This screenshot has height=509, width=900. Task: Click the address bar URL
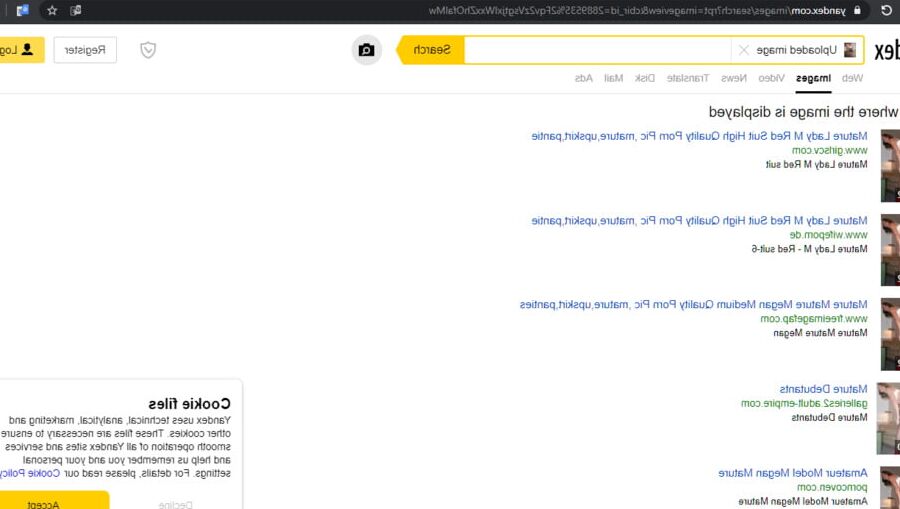tap(637, 10)
